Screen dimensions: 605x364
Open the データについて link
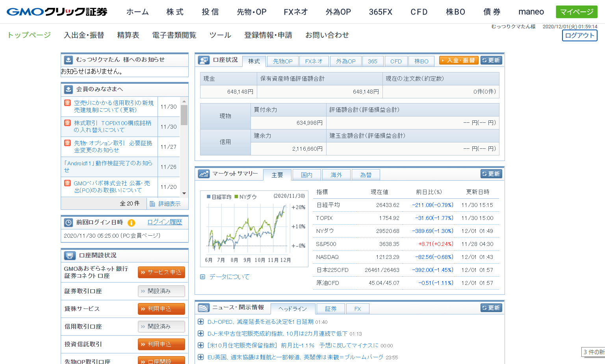click(229, 277)
